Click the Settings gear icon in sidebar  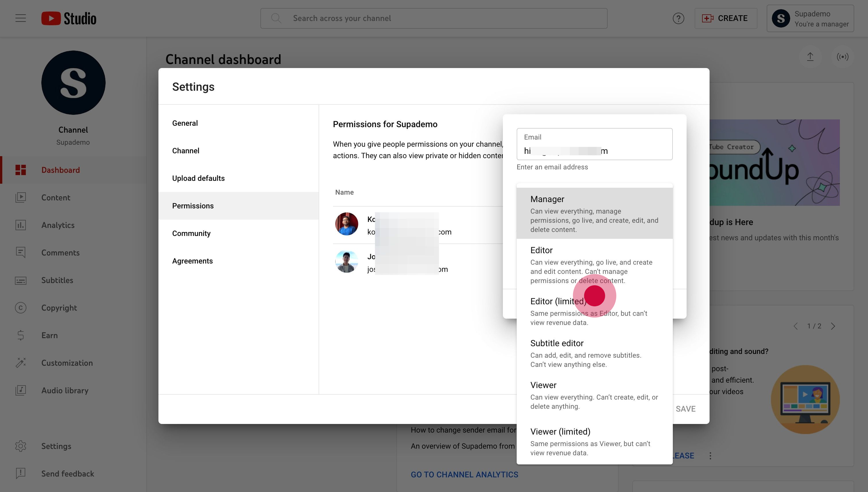(x=21, y=446)
